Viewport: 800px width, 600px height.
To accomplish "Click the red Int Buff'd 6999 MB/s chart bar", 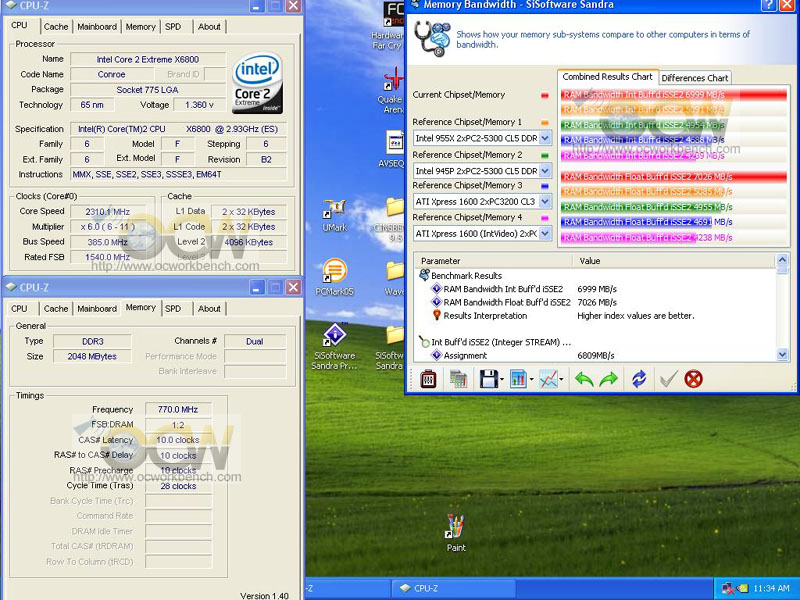I will coord(673,94).
